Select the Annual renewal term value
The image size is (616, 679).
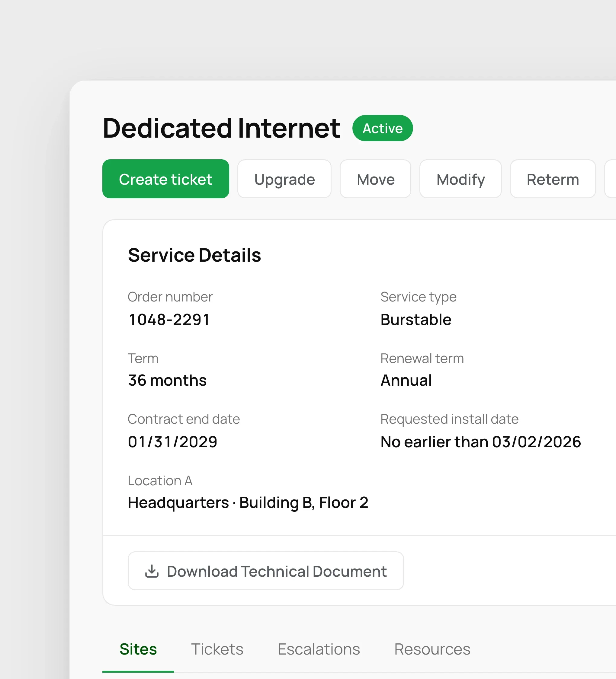[x=406, y=381]
